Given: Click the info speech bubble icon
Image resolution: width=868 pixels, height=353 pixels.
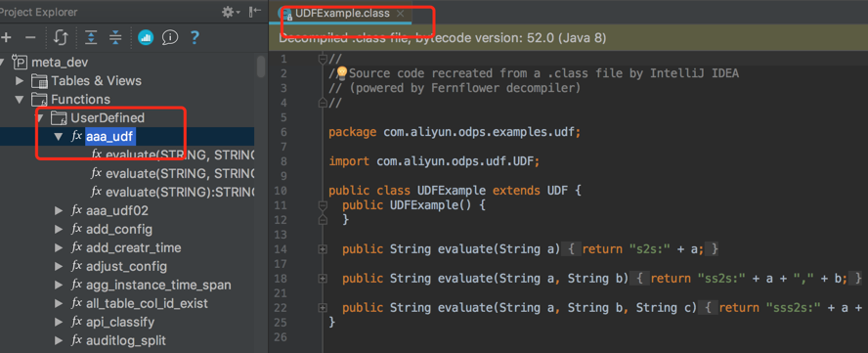Looking at the screenshot, I should click(170, 38).
